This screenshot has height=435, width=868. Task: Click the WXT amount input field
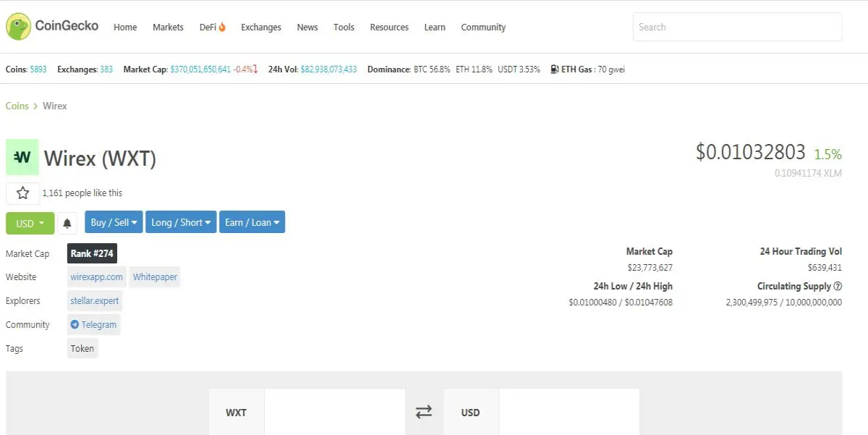334,413
